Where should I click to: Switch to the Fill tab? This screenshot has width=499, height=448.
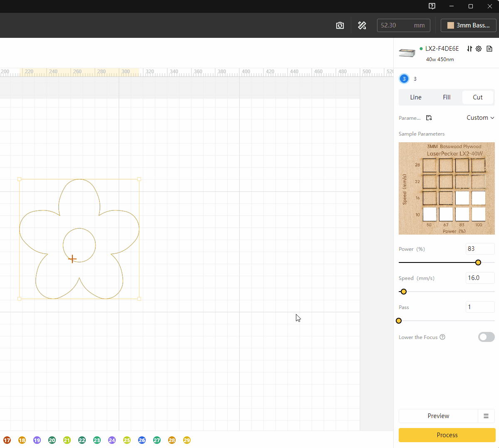pyautogui.click(x=447, y=97)
